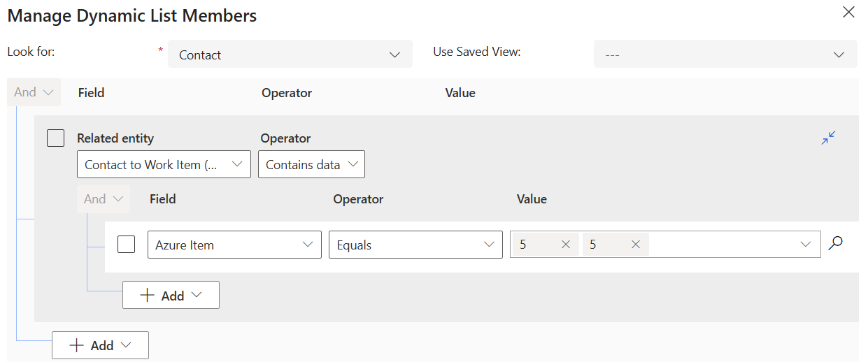Toggle the nested And group operator
This screenshot has height=362, width=868.
pos(104,199)
